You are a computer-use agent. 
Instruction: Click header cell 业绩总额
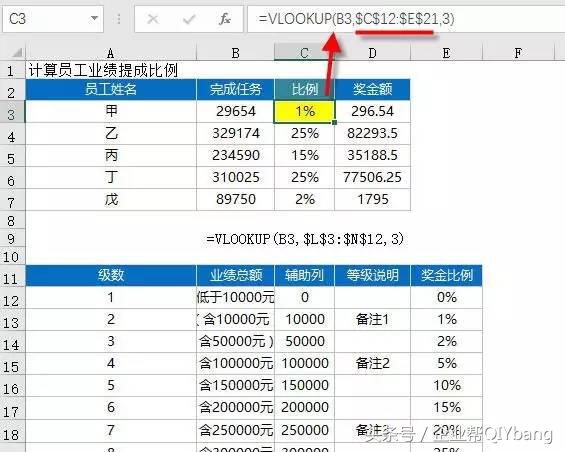pos(235,275)
